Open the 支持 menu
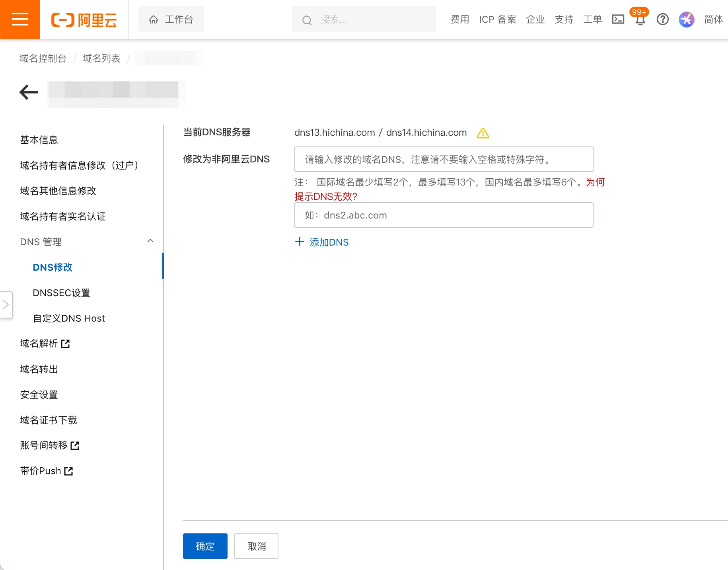Image resolution: width=728 pixels, height=570 pixels. point(564,19)
